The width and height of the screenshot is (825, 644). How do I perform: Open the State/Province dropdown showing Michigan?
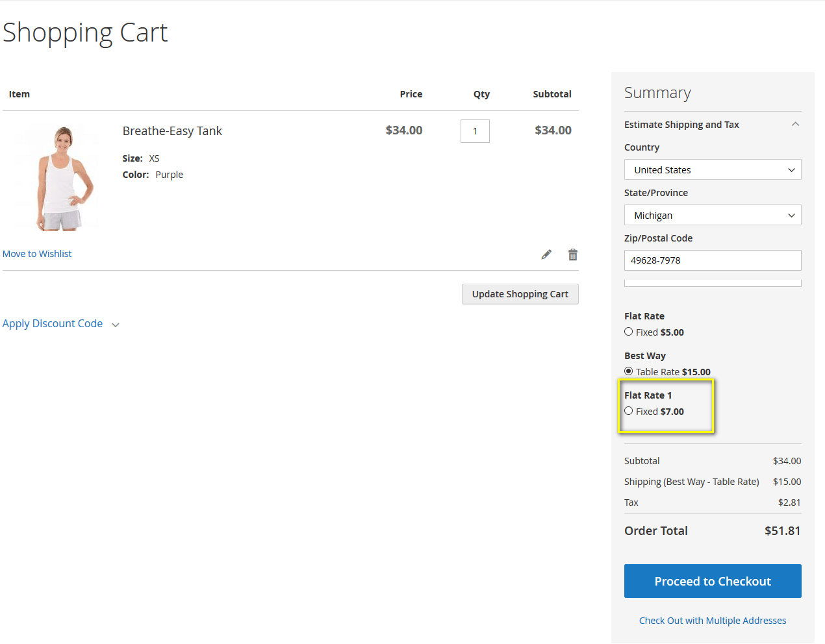click(x=713, y=216)
